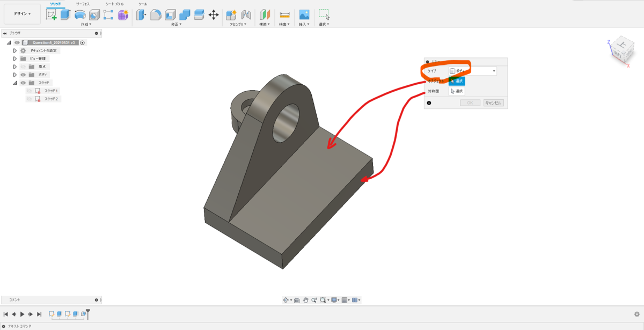
Task: Toggle visibility of Question5_20210531 root component
Action: point(17,42)
